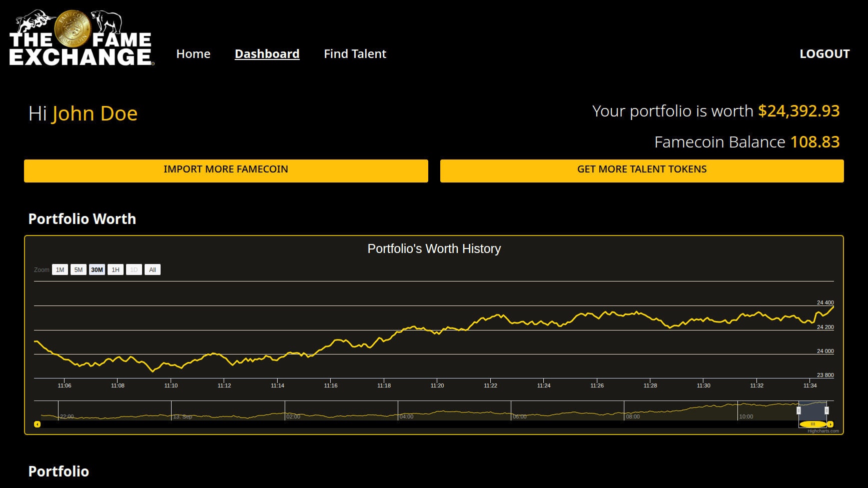Go to the Home page
Image resolution: width=868 pixels, height=488 pixels.
[x=193, y=54]
